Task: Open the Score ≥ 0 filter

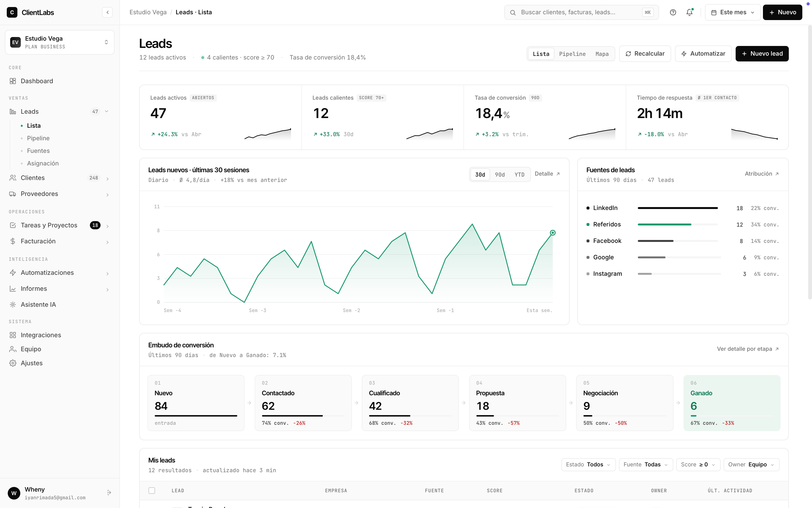Action: click(698, 465)
